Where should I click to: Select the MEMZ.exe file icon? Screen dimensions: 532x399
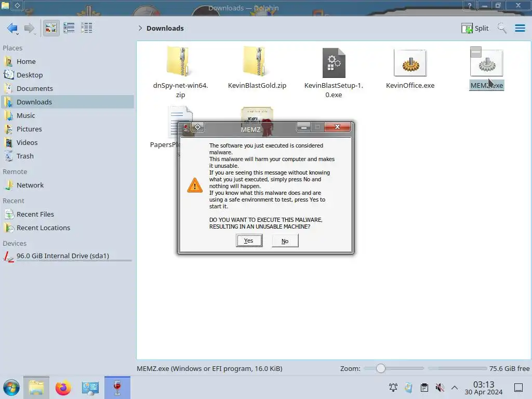pyautogui.click(x=486, y=63)
